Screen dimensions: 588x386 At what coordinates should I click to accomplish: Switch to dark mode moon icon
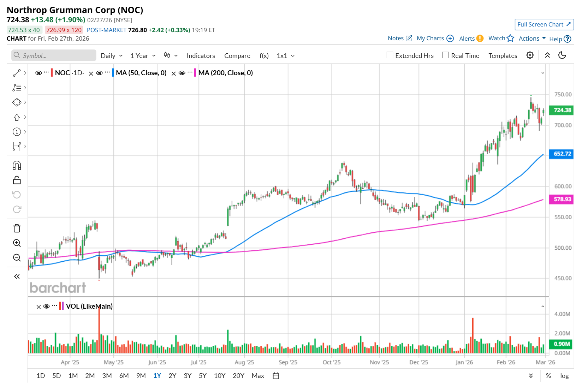coord(562,55)
